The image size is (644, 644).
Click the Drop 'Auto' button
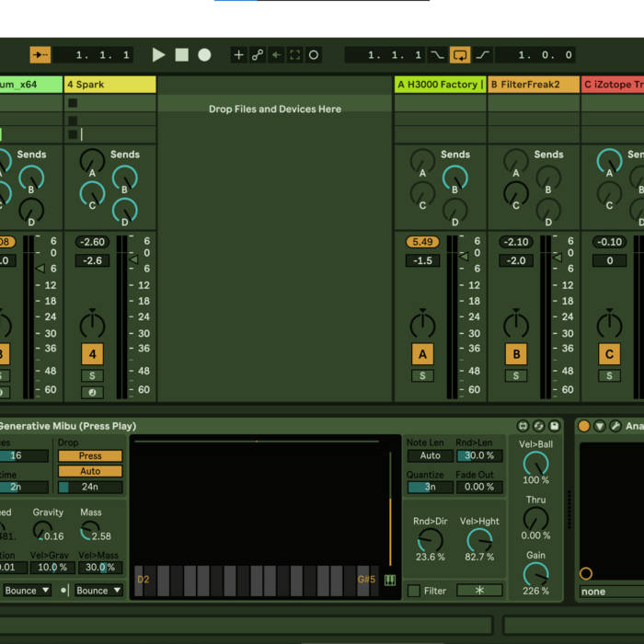pyautogui.click(x=90, y=471)
